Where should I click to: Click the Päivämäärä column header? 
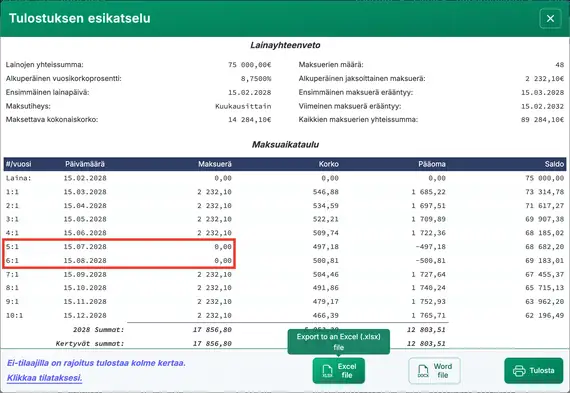pyautogui.click(x=85, y=164)
